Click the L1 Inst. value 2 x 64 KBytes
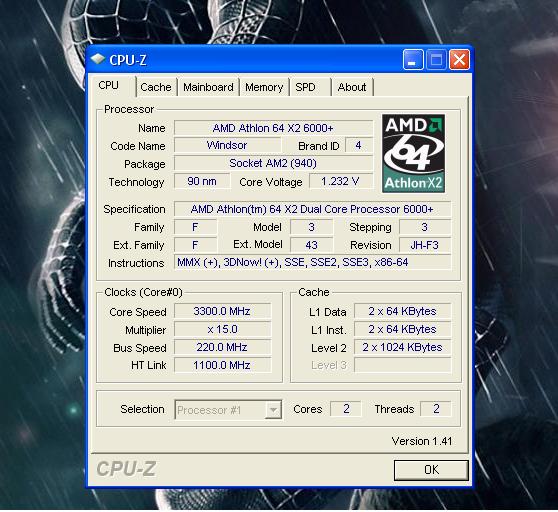Screen dimensions: 558x512 402,329
